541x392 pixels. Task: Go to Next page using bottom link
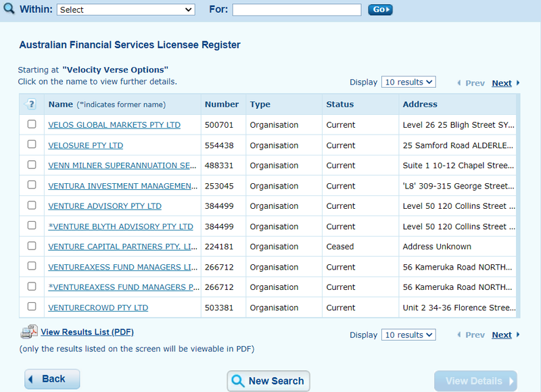tap(502, 335)
